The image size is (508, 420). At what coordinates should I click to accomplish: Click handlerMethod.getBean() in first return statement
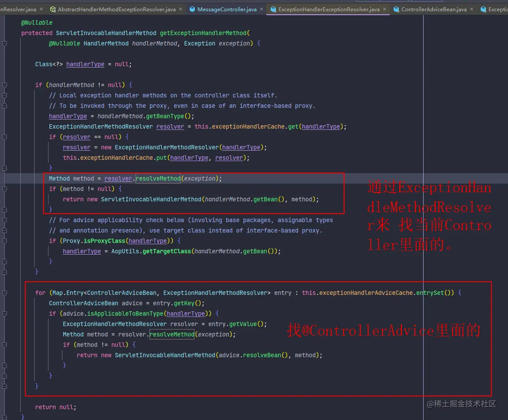245,199
